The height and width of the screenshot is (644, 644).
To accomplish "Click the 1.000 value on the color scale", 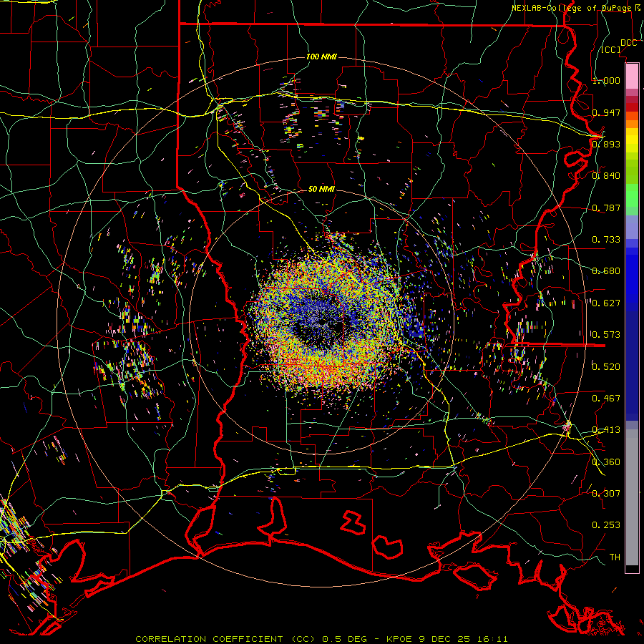I will point(606,80).
